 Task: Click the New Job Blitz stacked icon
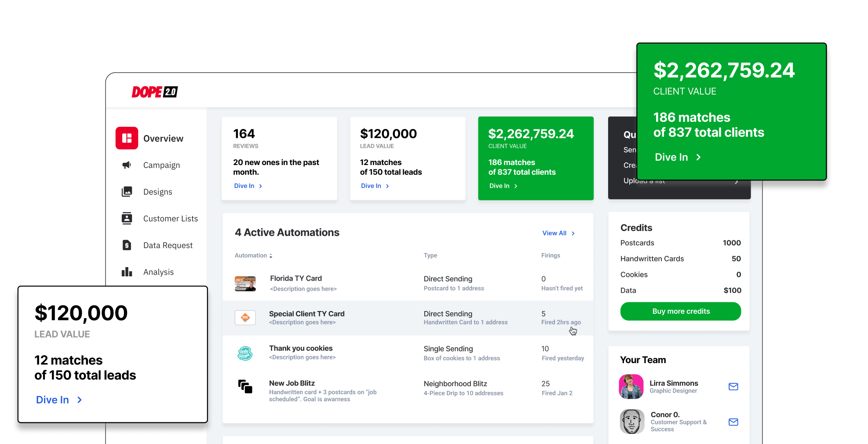pyautogui.click(x=245, y=387)
